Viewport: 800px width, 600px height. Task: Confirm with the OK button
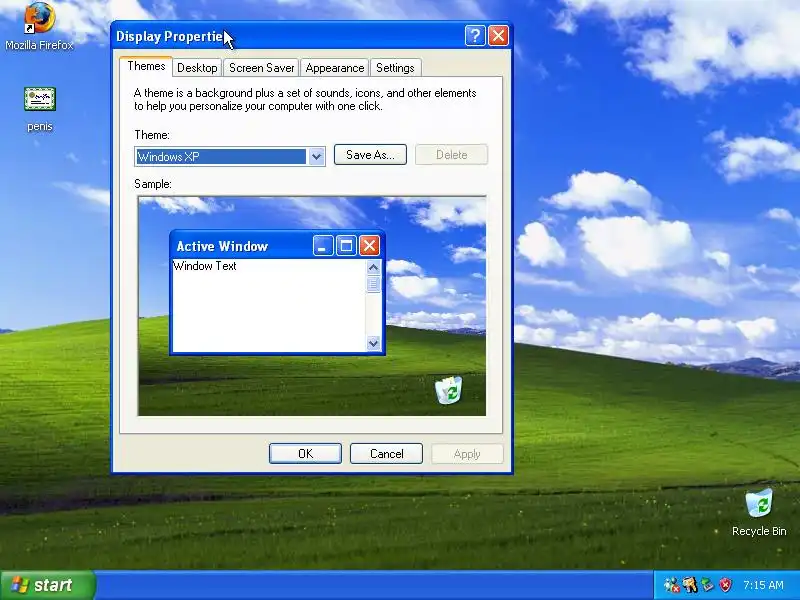pyautogui.click(x=305, y=454)
